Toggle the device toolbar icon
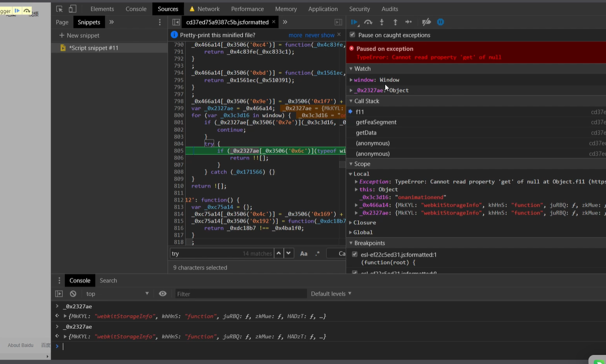Viewport: 606px width, 364px height. click(72, 9)
